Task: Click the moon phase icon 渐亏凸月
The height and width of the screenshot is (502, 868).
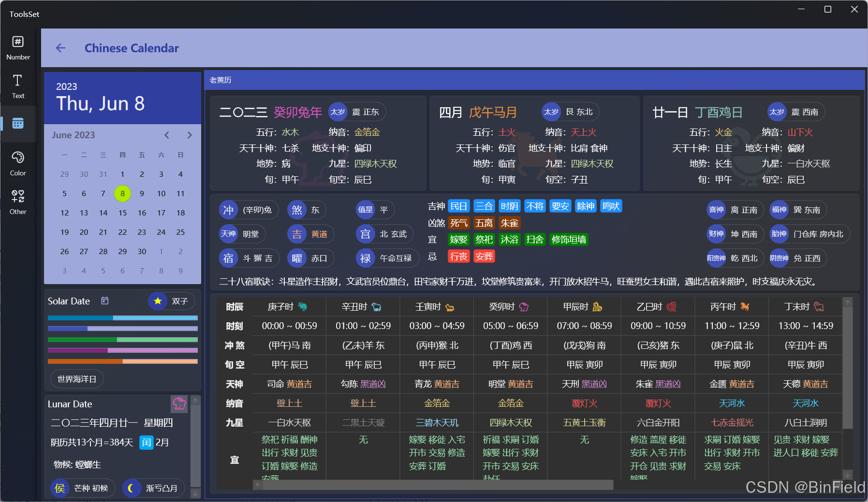Action: click(131, 488)
